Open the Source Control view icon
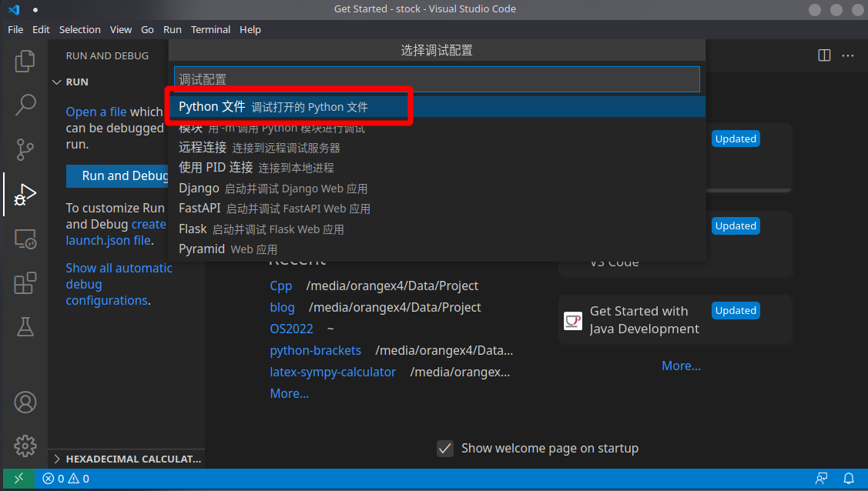 coord(25,149)
